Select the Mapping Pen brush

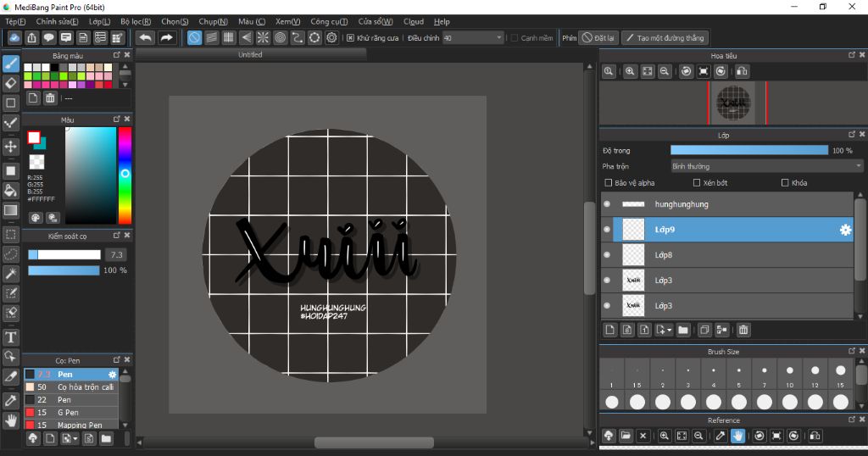(x=71, y=425)
